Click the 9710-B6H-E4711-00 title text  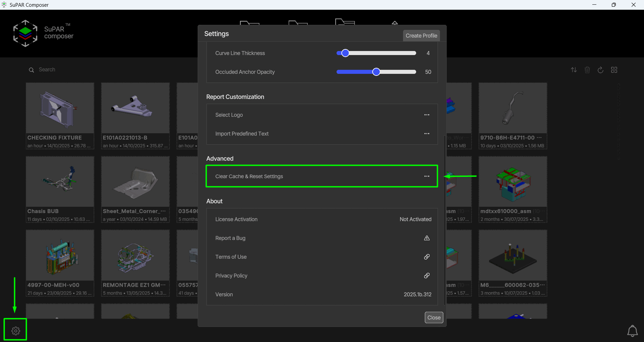pos(507,138)
